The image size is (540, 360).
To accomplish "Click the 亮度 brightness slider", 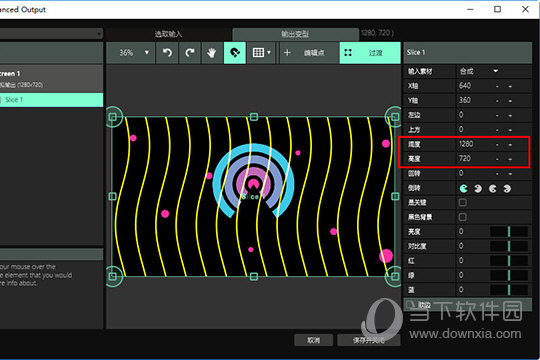I will (509, 232).
